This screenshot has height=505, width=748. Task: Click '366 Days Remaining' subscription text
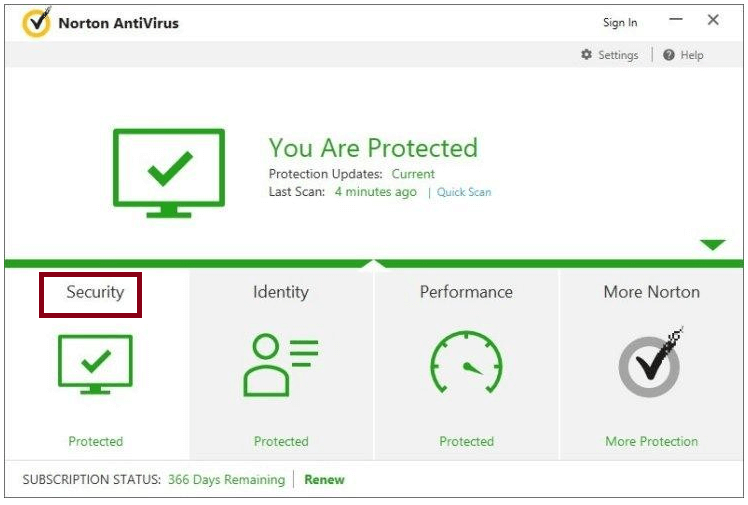(226, 479)
